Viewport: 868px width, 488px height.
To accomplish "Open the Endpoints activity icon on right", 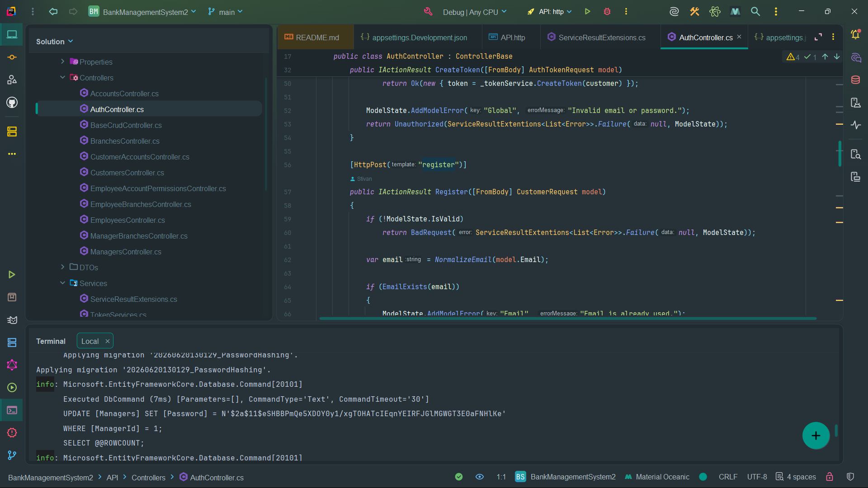I will (855, 125).
